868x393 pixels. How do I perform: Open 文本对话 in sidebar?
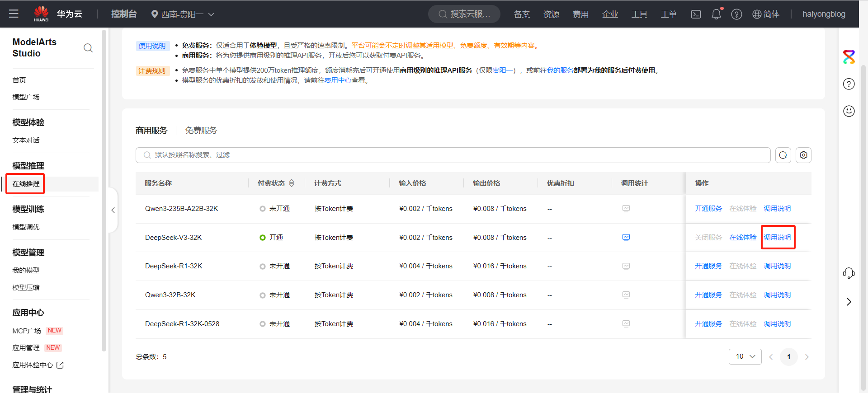point(26,140)
